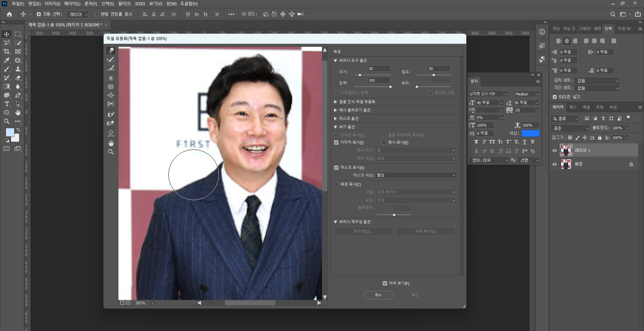Switch to the 채널 tab
Screen dimensions: 644x331
[x=586, y=107]
